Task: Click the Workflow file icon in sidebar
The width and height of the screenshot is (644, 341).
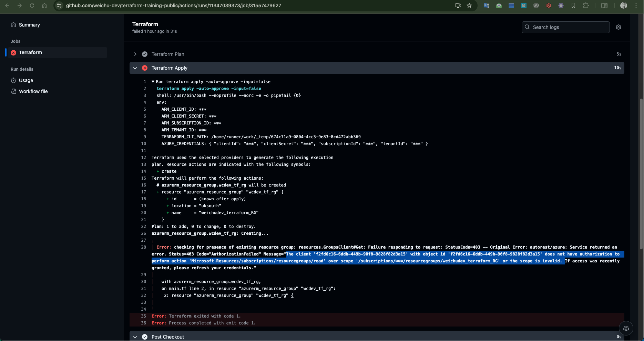Action: [13, 91]
